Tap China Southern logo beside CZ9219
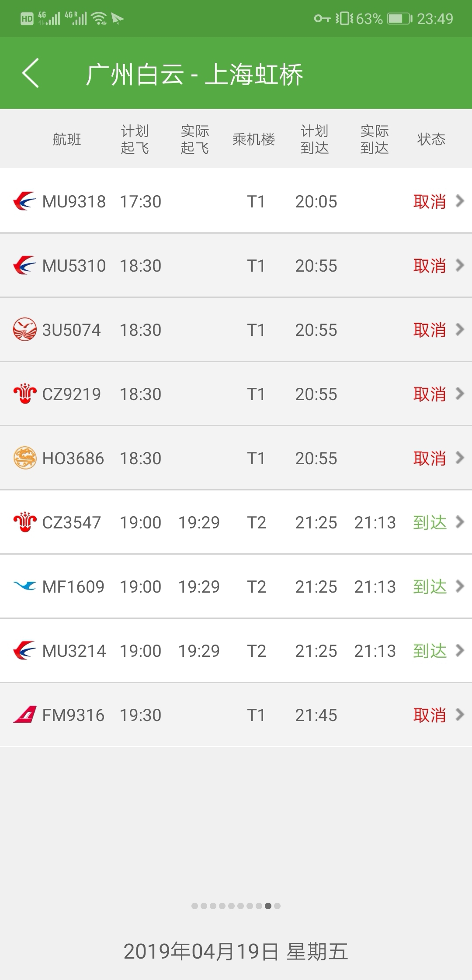 tap(24, 393)
